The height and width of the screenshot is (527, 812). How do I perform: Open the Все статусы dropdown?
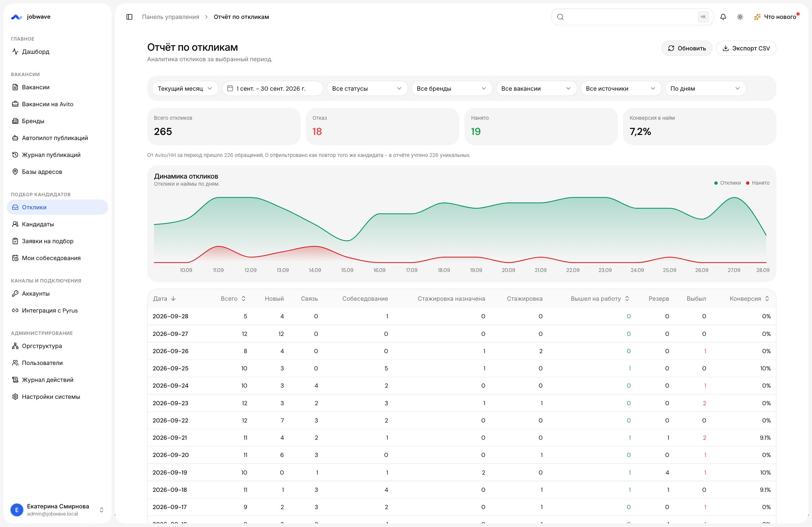367,88
